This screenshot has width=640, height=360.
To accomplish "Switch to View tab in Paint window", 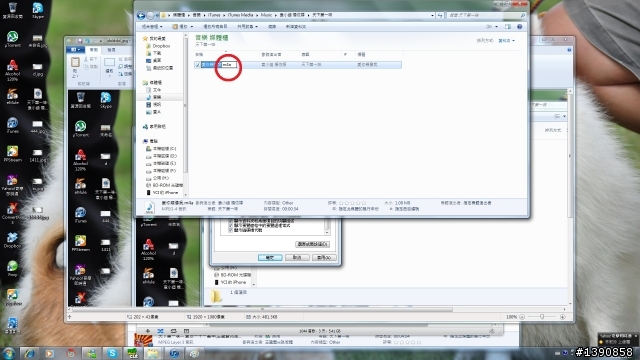I will tap(111, 50).
